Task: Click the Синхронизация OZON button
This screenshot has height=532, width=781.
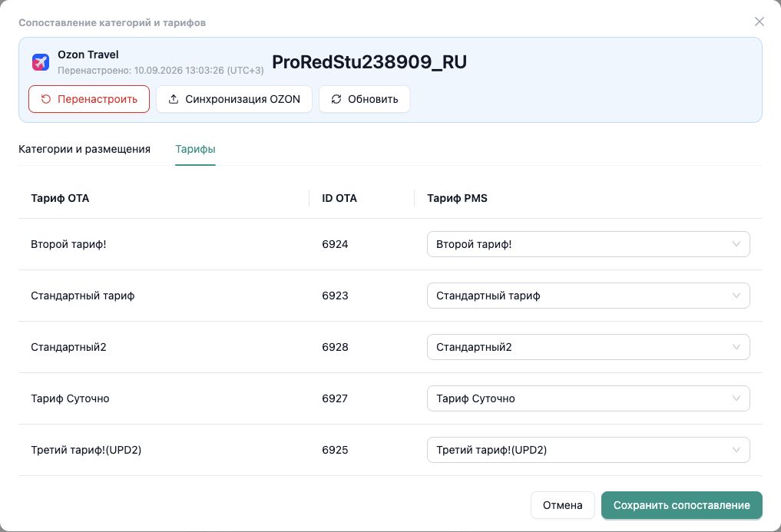Action: point(234,99)
